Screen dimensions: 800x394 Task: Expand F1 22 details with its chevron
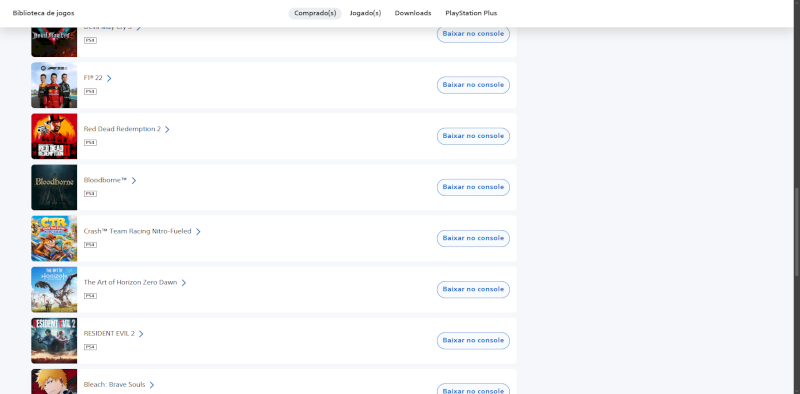point(109,78)
